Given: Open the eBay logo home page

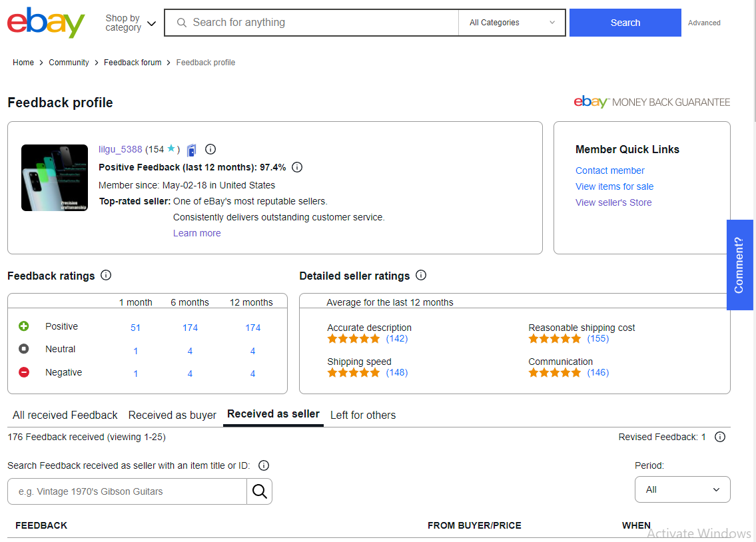Looking at the screenshot, I should coord(46,22).
